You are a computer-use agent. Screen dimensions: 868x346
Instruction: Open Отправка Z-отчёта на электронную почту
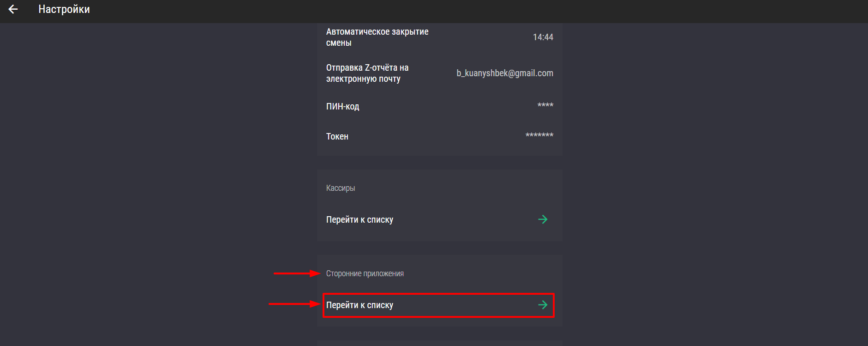(439, 73)
